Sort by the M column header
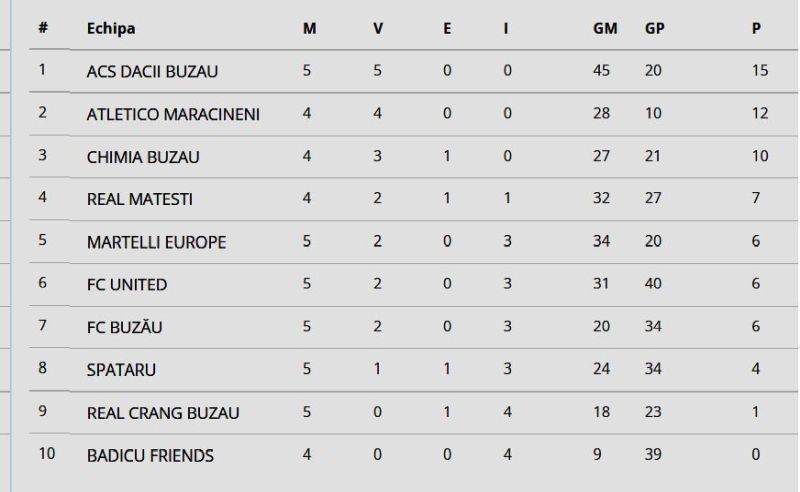800x492 pixels. (309, 28)
